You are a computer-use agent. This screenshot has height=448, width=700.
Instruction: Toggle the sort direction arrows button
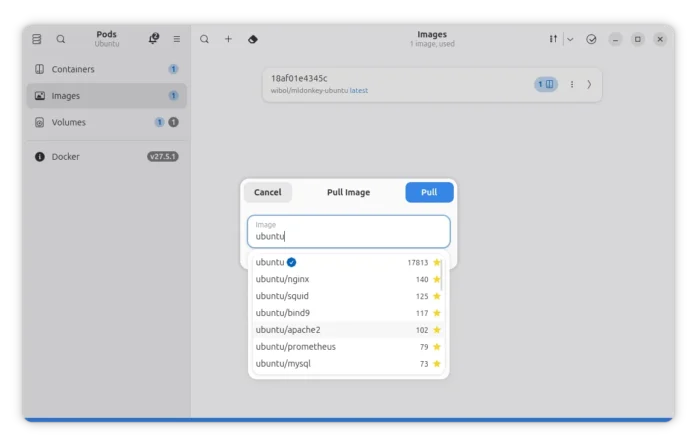point(553,39)
